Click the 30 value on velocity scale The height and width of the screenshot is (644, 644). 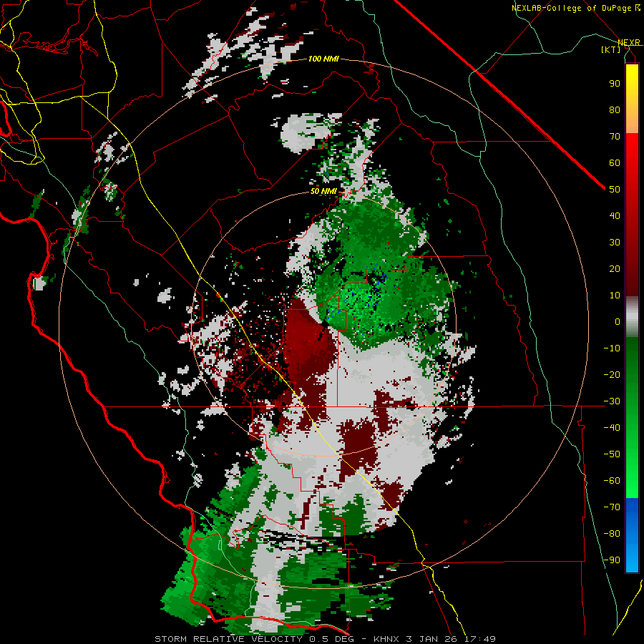point(615,243)
